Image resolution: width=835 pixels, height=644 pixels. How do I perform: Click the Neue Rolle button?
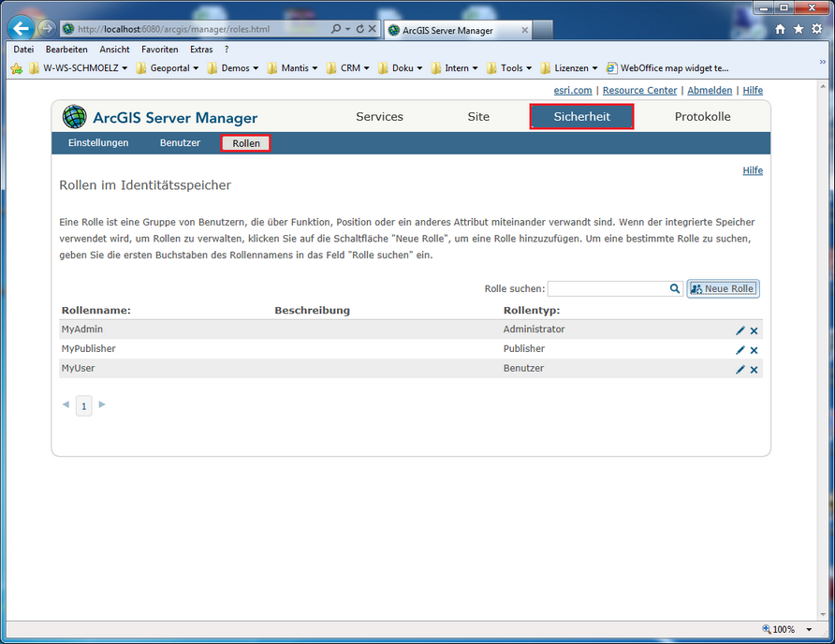tap(723, 288)
